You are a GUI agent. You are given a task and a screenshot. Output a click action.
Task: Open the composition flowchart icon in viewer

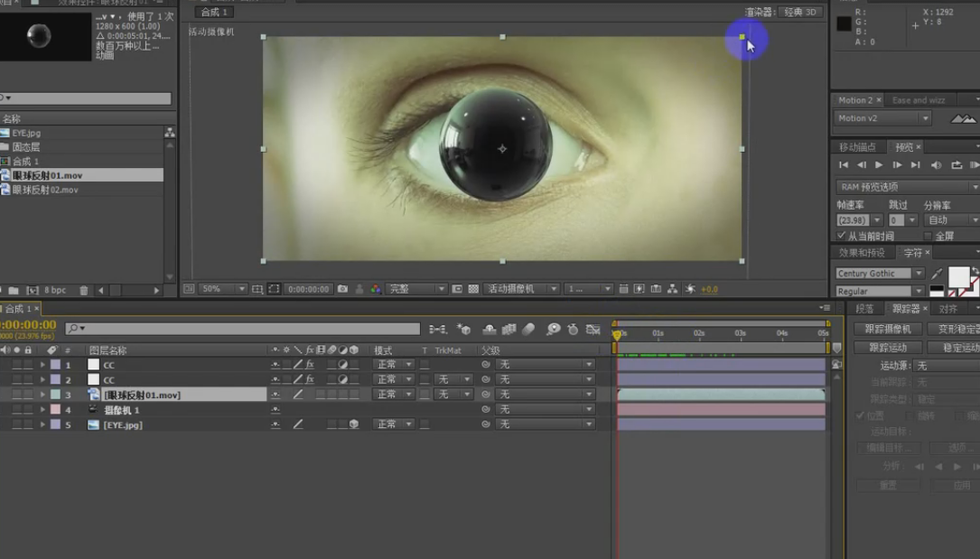(x=672, y=289)
